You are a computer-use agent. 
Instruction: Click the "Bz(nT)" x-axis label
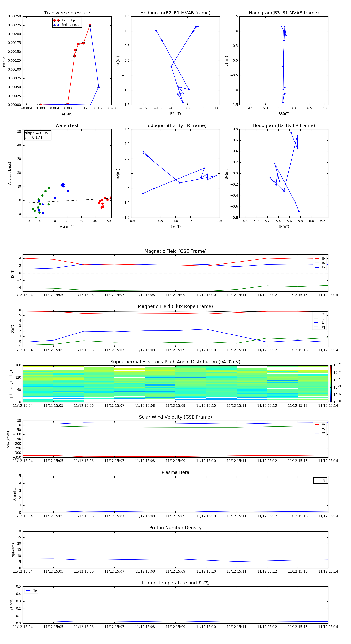[175, 227]
